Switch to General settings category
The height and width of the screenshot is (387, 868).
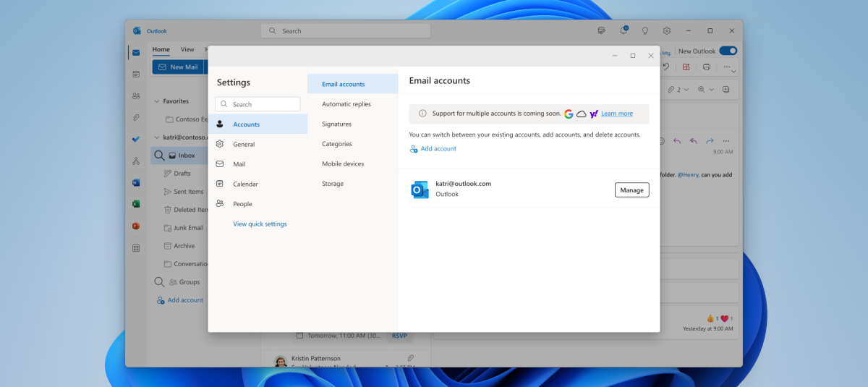pyautogui.click(x=244, y=144)
